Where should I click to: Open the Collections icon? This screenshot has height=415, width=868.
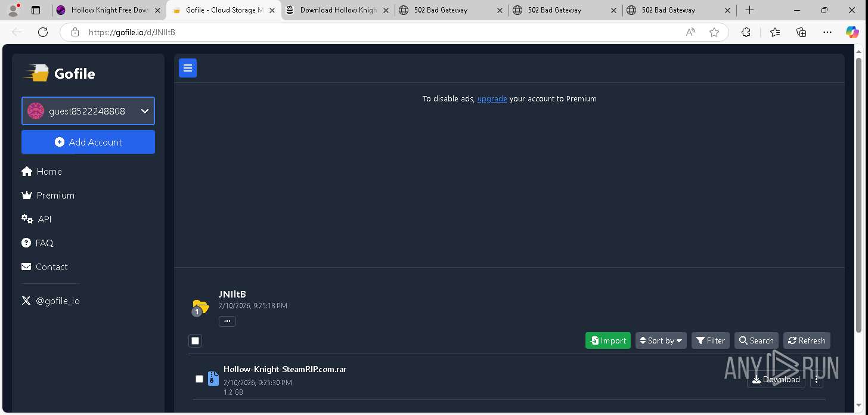pos(801,32)
